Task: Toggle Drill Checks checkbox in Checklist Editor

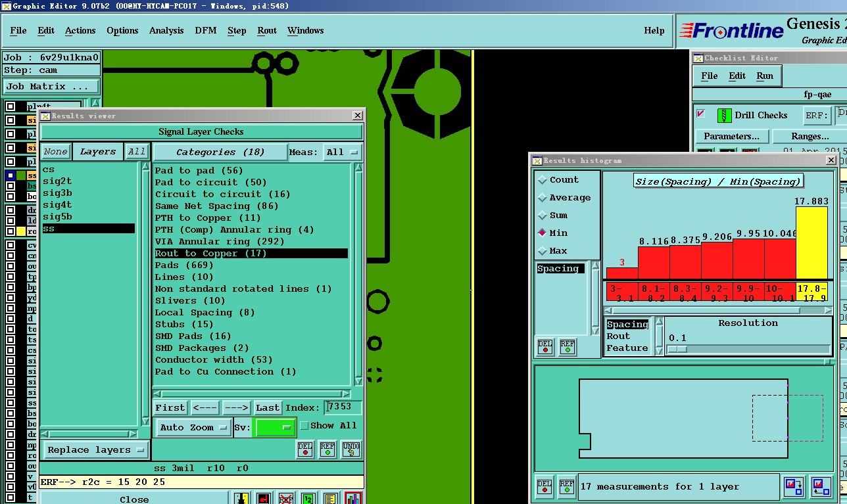Action: [x=701, y=114]
